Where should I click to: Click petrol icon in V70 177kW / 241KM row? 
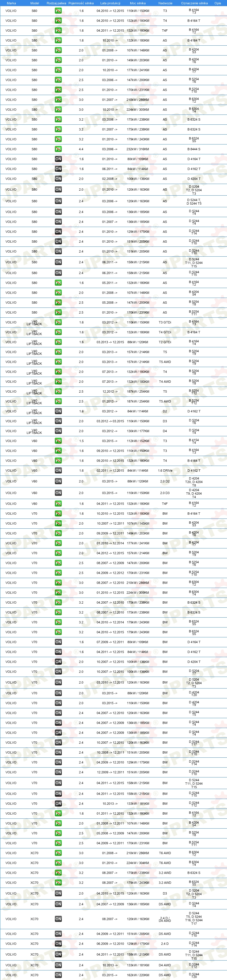tap(58, 543)
